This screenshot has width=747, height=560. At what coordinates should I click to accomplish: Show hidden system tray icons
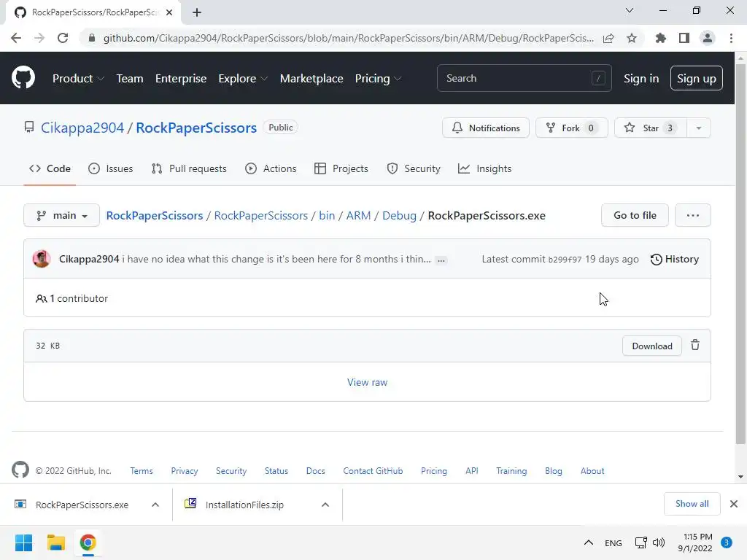(x=589, y=542)
